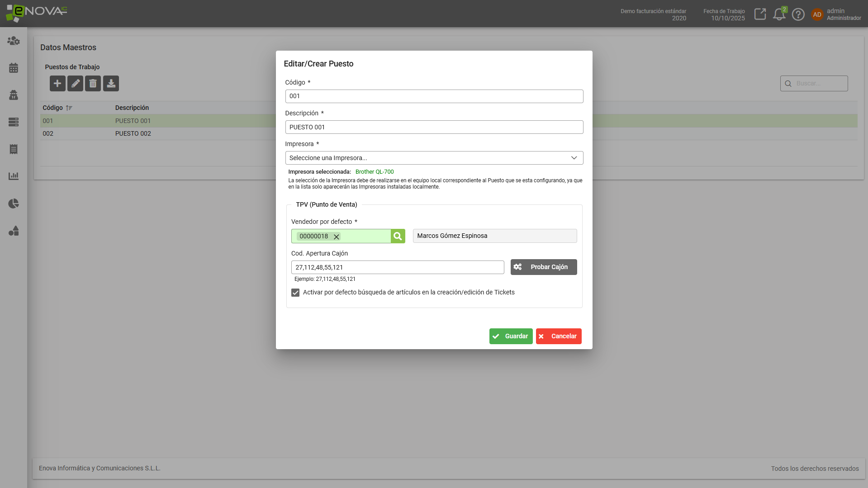Click the trash delete icon in toolbar
The width and height of the screenshot is (868, 488).
[93, 84]
